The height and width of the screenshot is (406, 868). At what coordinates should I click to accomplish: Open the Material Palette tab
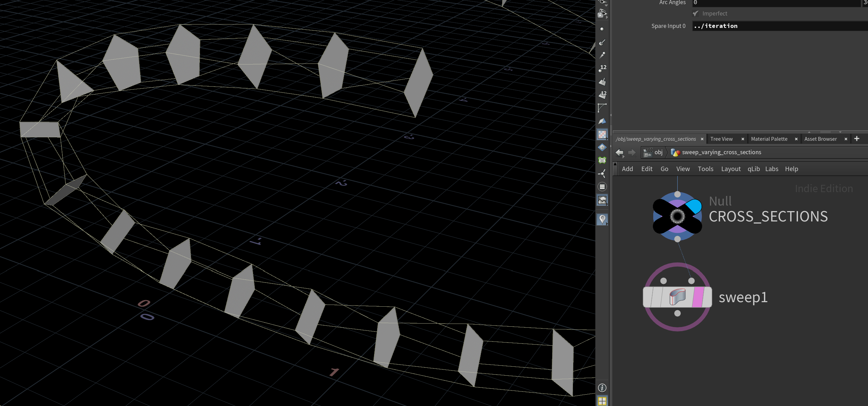click(769, 139)
